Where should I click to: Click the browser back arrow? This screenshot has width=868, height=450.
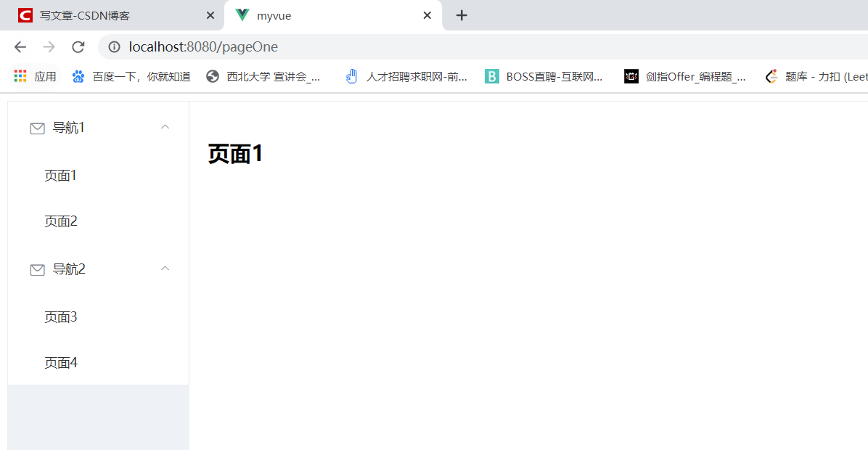[x=20, y=47]
